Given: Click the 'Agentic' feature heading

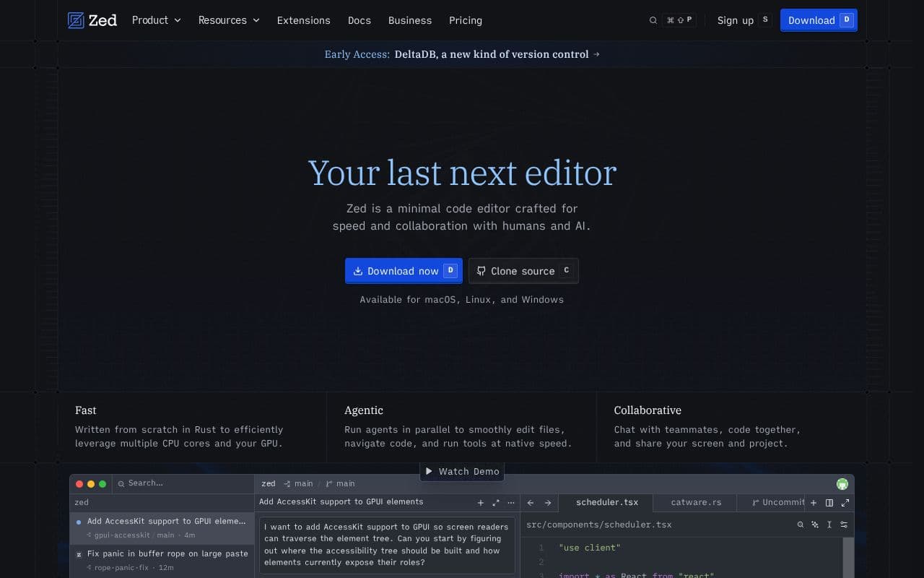Looking at the screenshot, I should 364,410.
